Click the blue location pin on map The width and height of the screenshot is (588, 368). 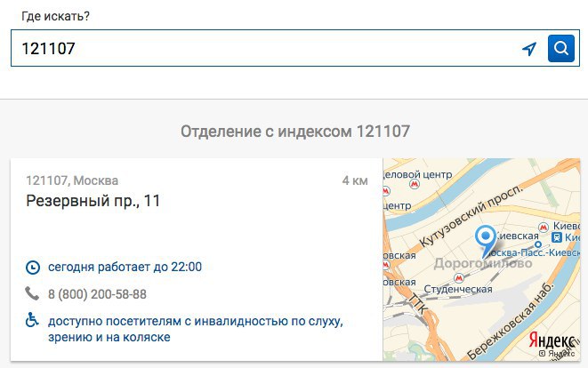(x=485, y=242)
